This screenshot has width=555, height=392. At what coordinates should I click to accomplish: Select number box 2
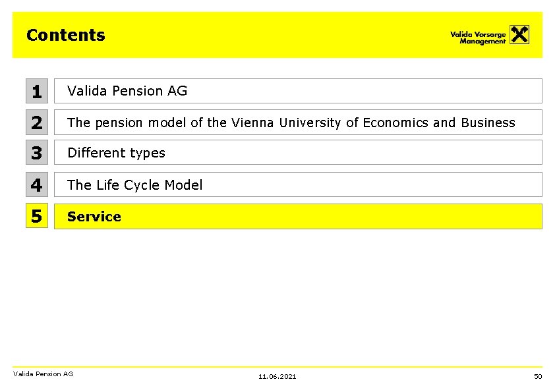tap(37, 122)
